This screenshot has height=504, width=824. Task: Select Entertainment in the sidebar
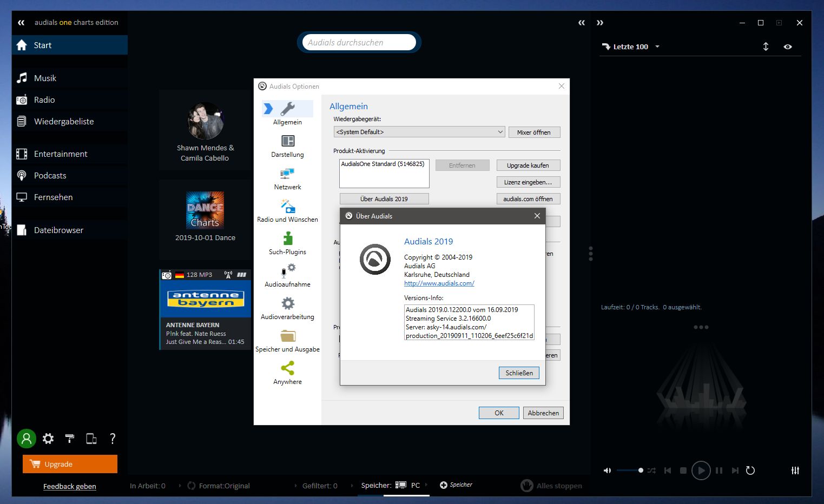[x=69, y=154]
